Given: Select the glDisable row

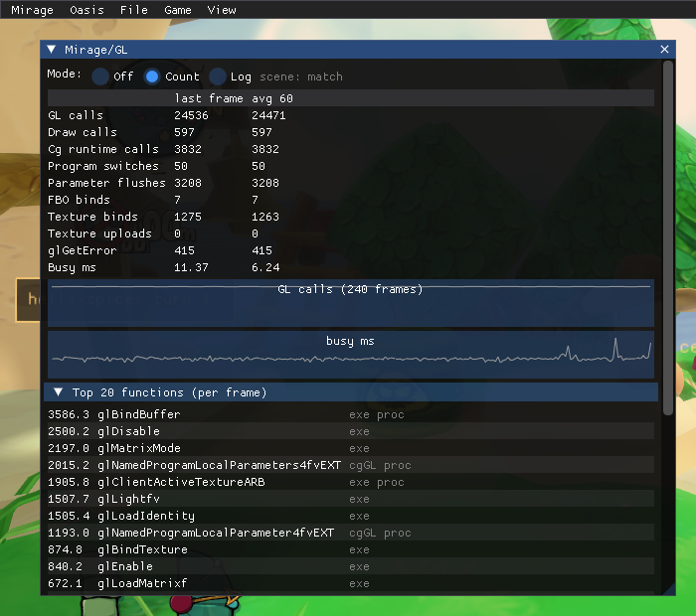Looking at the screenshot, I should (x=351, y=431).
